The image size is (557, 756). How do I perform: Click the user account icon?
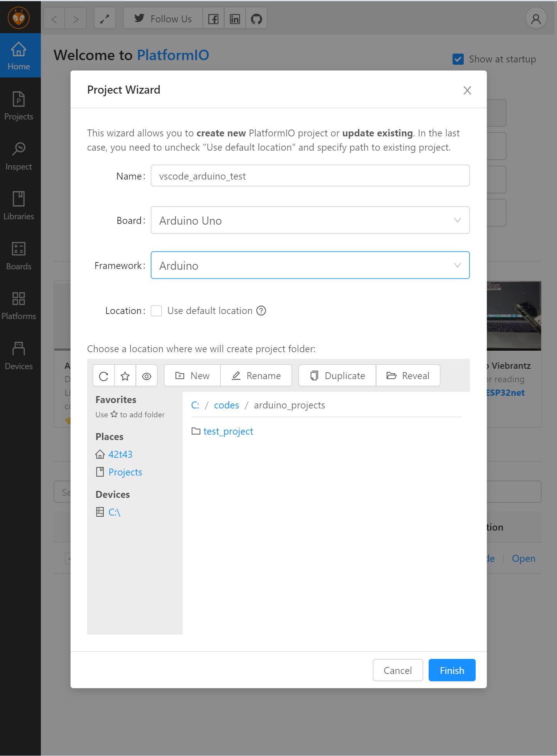[x=536, y=18]
